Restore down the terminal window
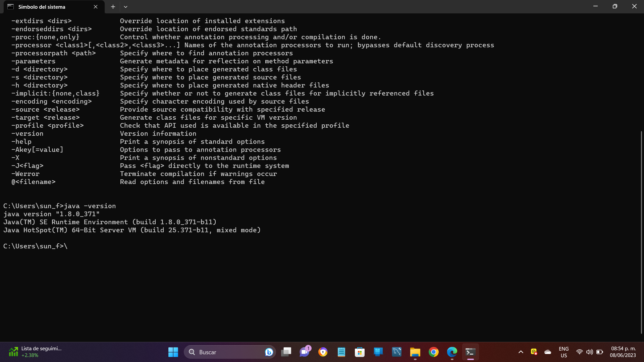644x362 pixels. pos(615,6)
